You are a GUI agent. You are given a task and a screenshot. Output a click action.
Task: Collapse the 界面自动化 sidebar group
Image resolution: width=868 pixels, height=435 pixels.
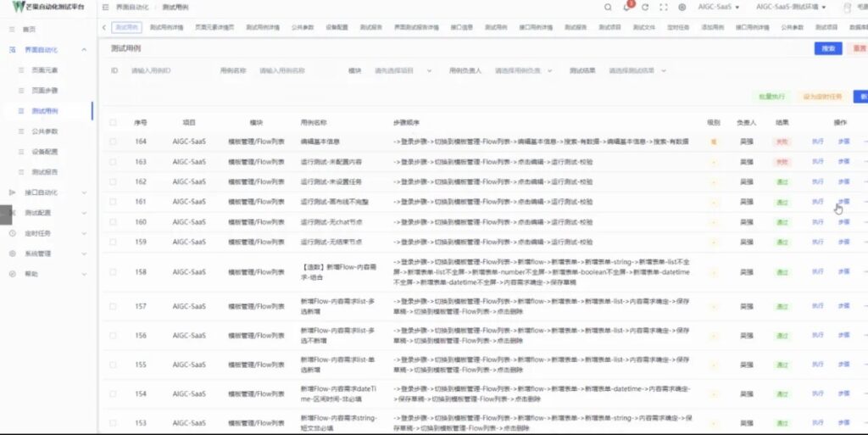pyautogui.click(x=84, y=50)
